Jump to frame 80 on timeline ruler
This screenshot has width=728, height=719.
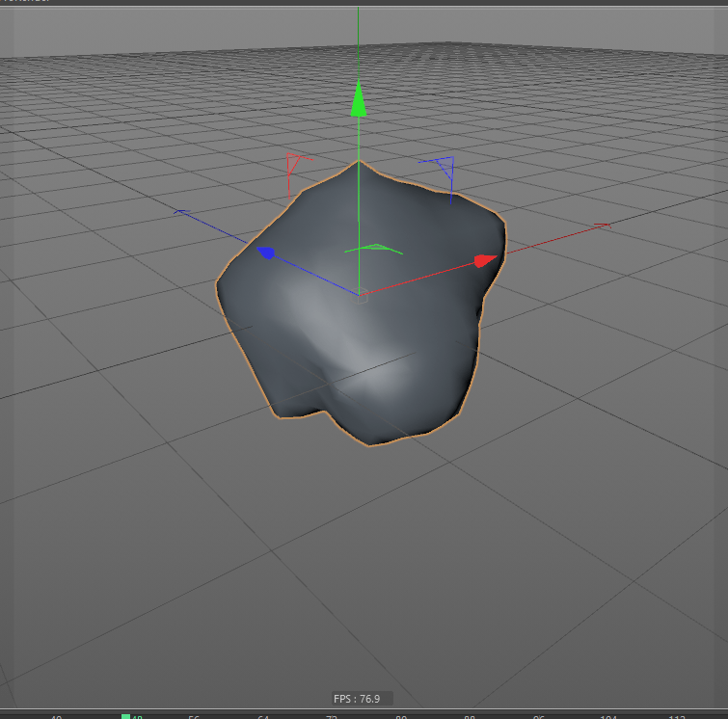[401, 717]
